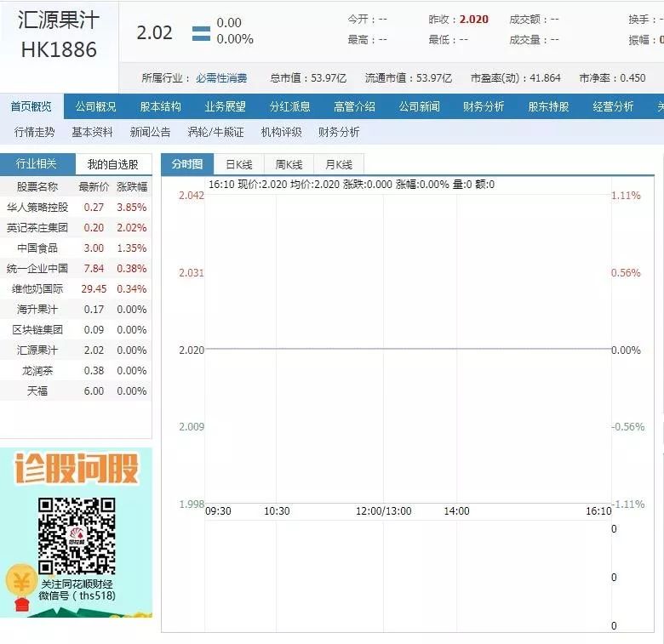Switch chart to 日K线
Screen dimensions: 664x644
(239, 164)
